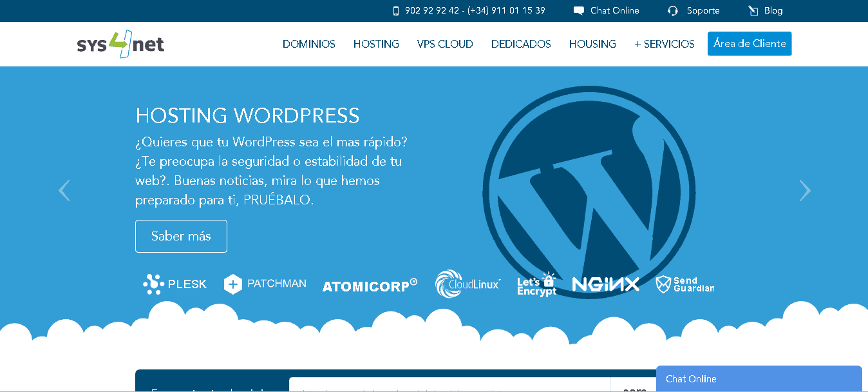This screenshot has width=868, height=392.
Task: Click the large WordPress logo
Action: 589,192
